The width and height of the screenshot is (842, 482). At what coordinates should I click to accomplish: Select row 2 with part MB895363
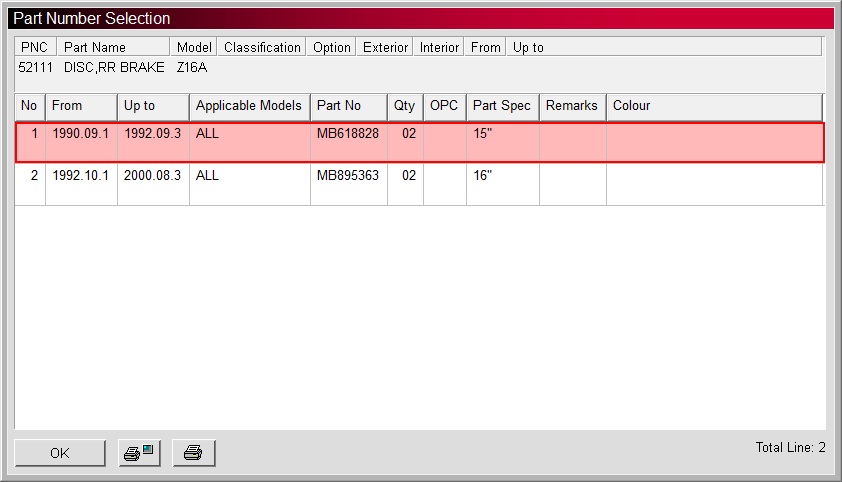[347, 175]
